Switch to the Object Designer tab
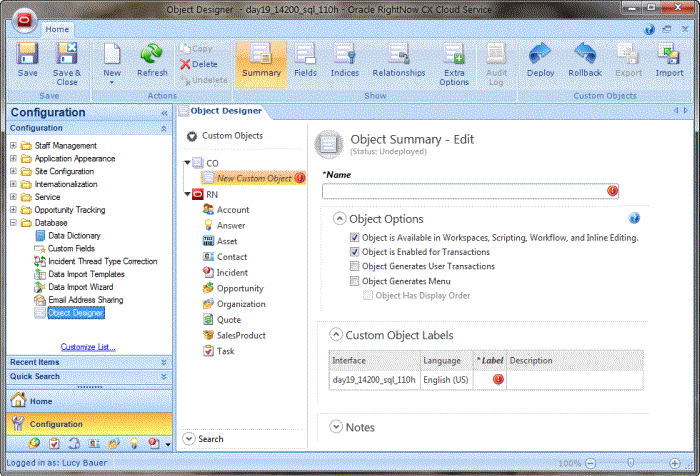The image size is (700, 476). point(226,111)
